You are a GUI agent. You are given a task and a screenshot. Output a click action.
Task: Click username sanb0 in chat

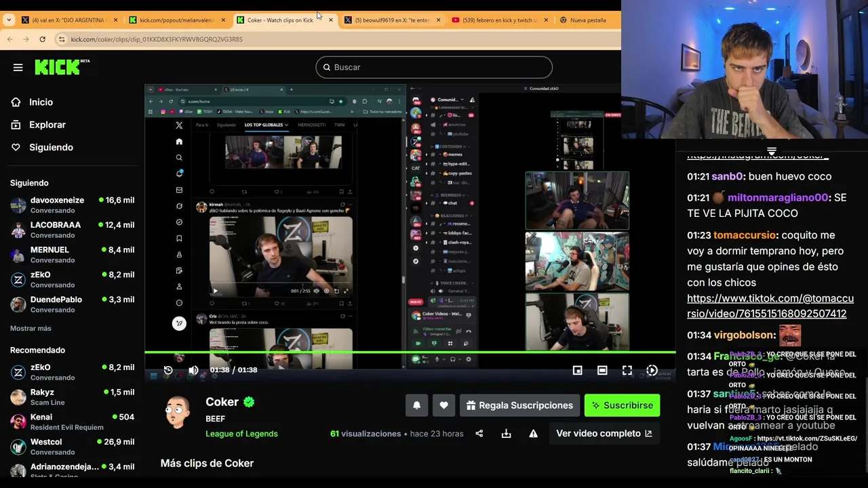(728, 176)
